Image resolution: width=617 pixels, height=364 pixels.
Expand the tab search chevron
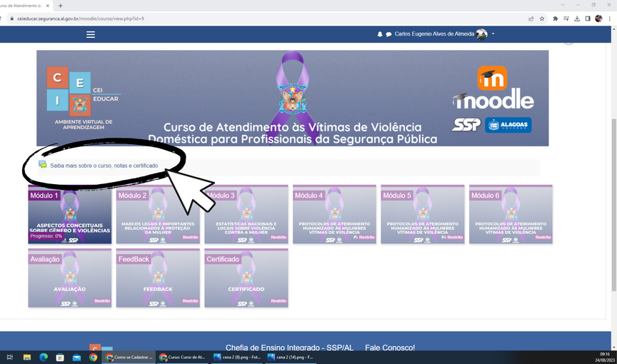562,5
